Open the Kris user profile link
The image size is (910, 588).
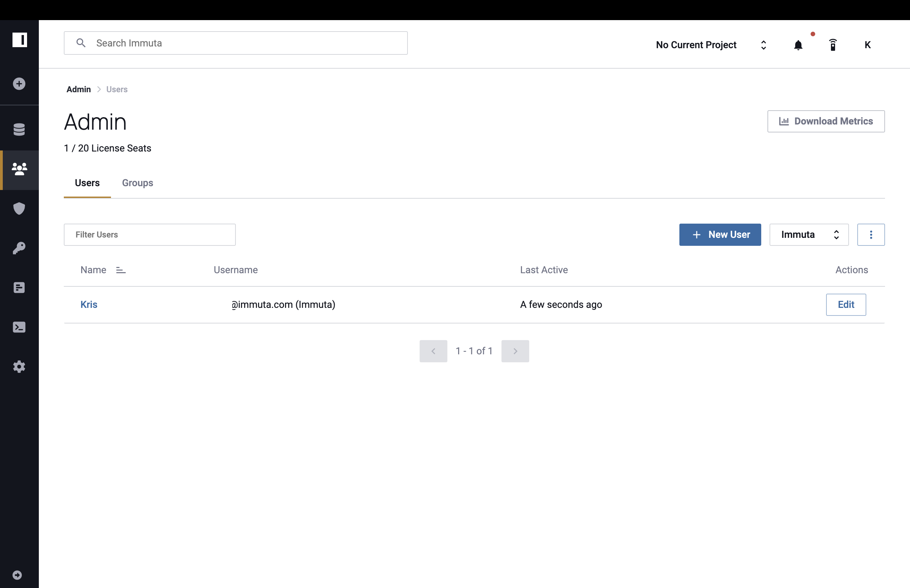pyautogui.click(x=88, y=304)
